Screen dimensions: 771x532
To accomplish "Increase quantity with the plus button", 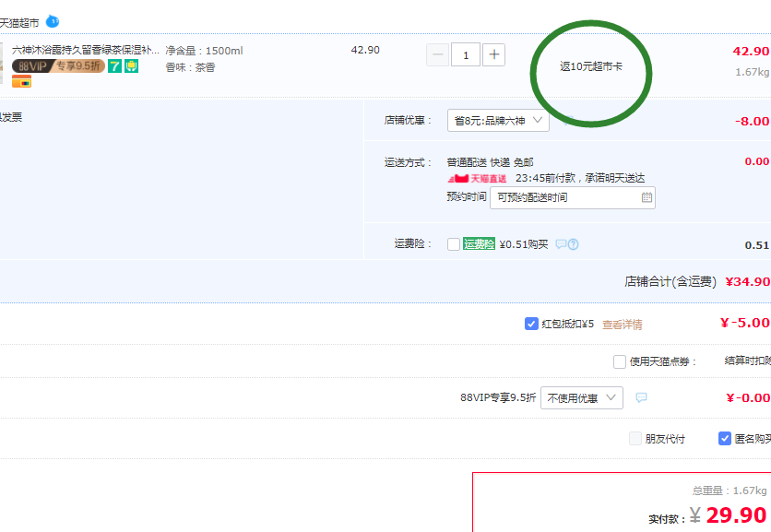I will click(493, 54).
